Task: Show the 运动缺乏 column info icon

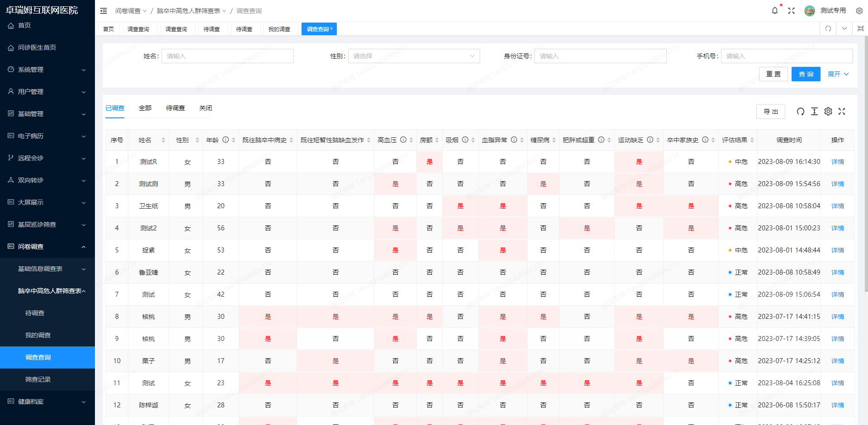Action: 650,140
